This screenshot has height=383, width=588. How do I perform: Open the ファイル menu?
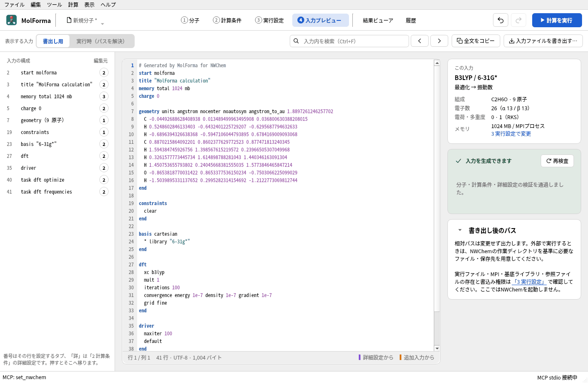(14, 5)
